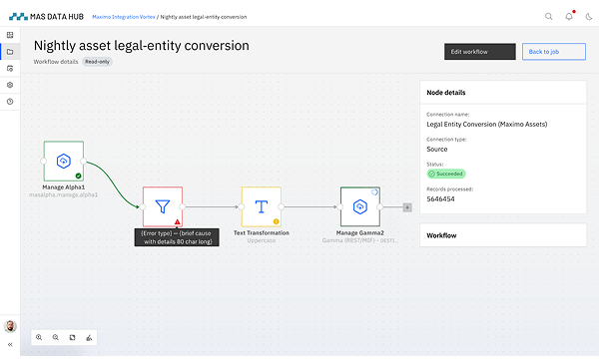Click the red error triangle on filter node
599x364 pixels.
tap(178, 221)
